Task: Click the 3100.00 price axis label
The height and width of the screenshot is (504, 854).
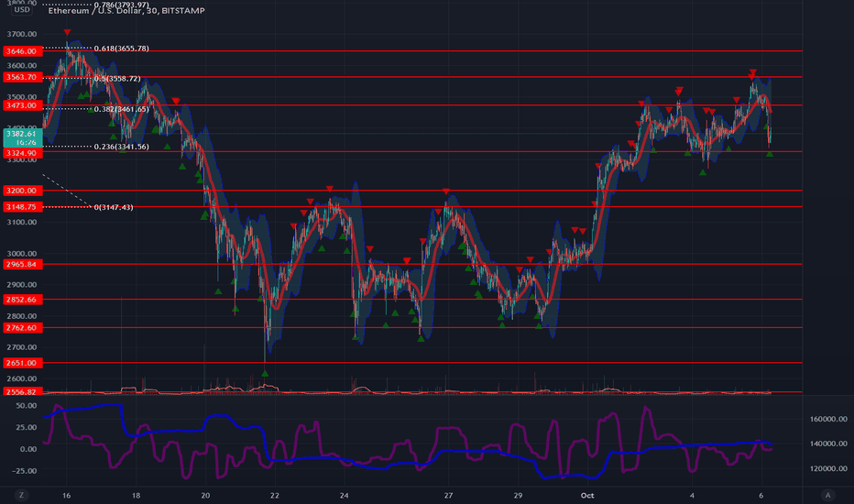Action: 22,223
